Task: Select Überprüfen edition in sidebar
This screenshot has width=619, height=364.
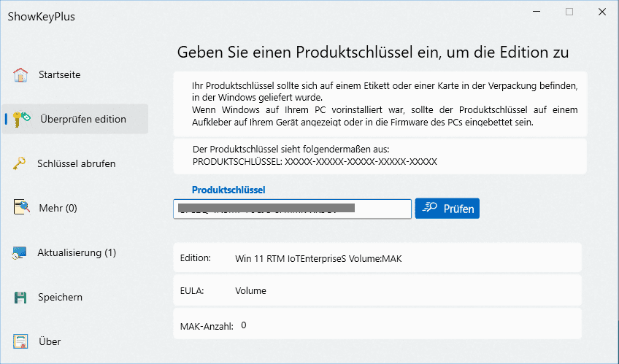Action: (75, 119)
